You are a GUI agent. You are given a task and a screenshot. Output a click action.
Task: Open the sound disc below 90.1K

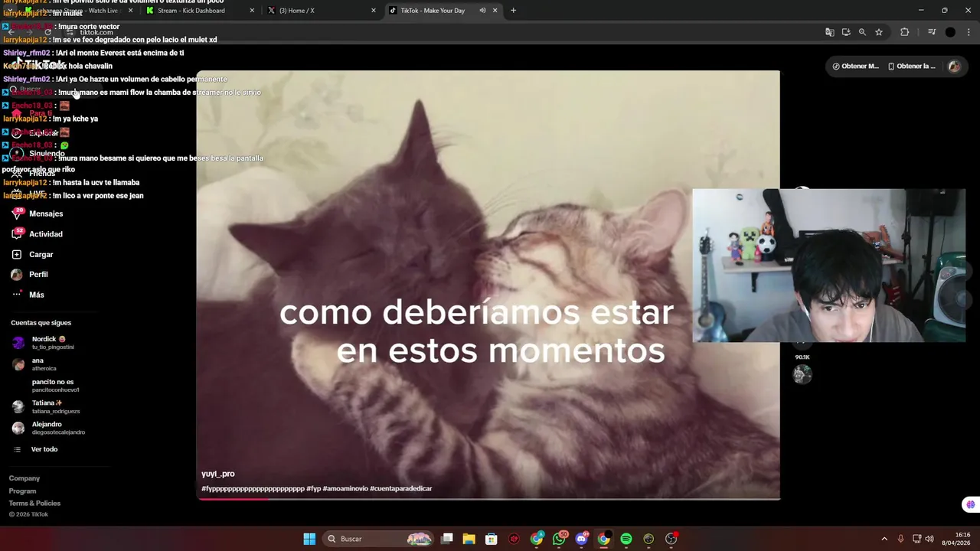(x=802, y=374)
